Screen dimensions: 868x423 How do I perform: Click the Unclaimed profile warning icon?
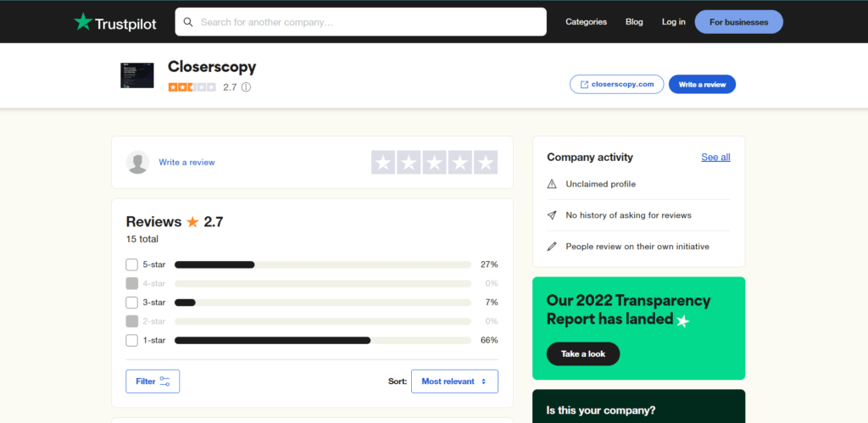click(x=551, y=184)
